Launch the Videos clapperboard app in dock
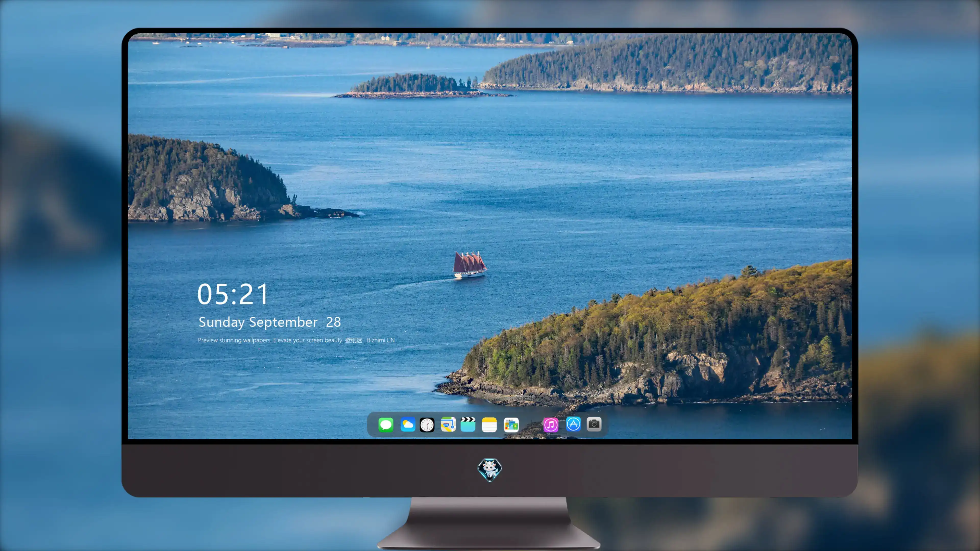 [x=468, y=424]
